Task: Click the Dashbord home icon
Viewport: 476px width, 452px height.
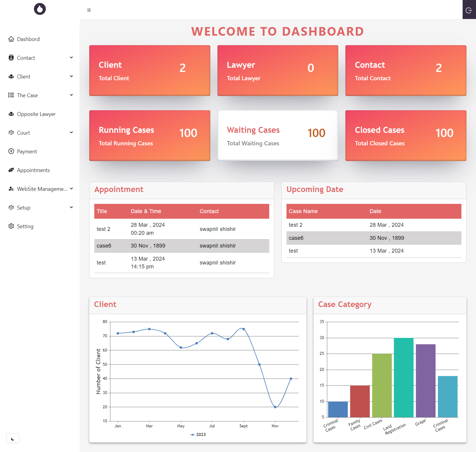Action: 11,39
